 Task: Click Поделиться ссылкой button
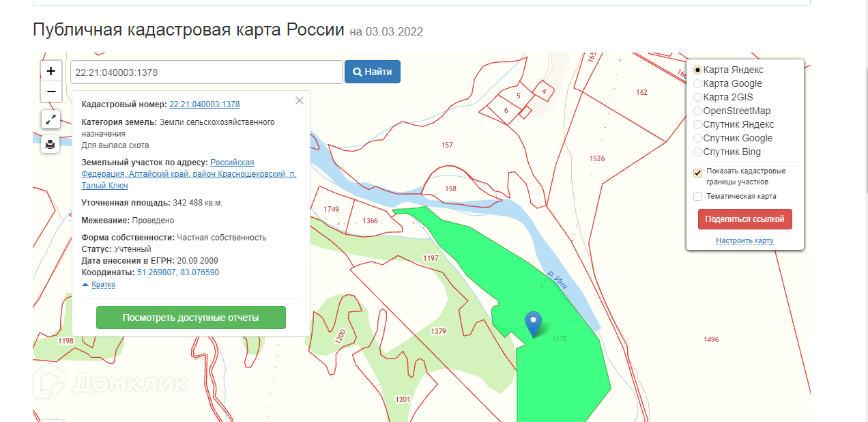745,219
